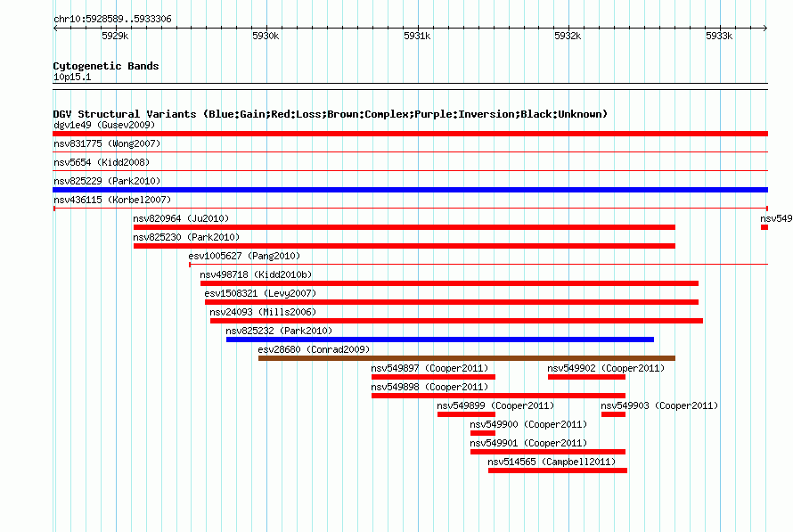Open the nsv5654 (Kidd2008) variant label
This screenshot has height=532, width=793.
[102, 162]
